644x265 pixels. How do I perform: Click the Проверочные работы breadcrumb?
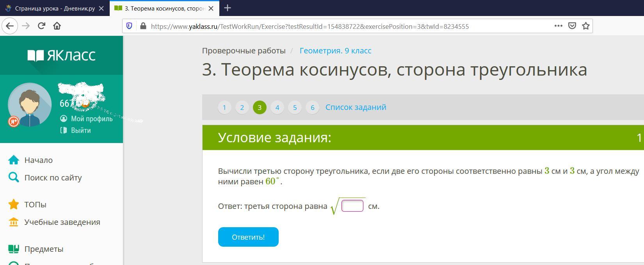pos(244,51)
